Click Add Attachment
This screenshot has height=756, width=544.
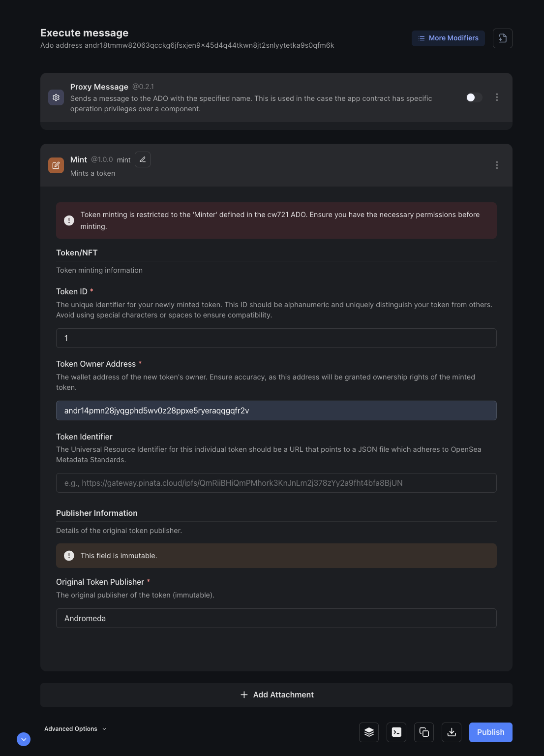pos(276,695)
